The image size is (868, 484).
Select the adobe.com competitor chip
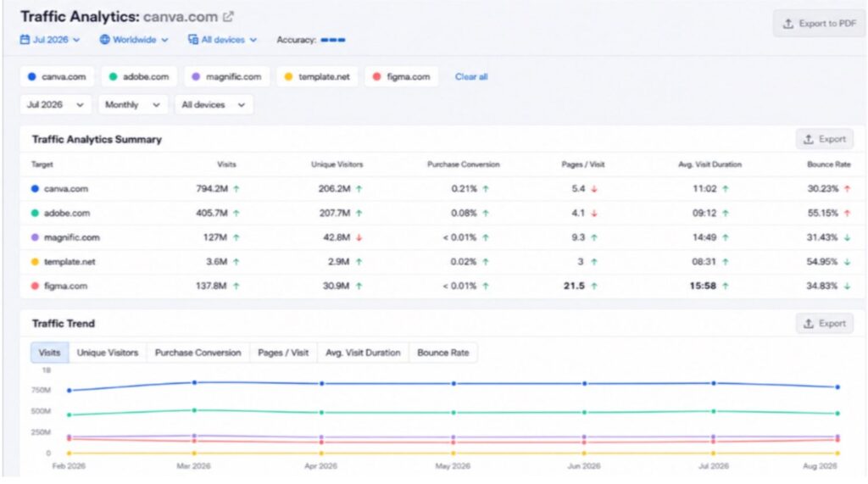139,77
